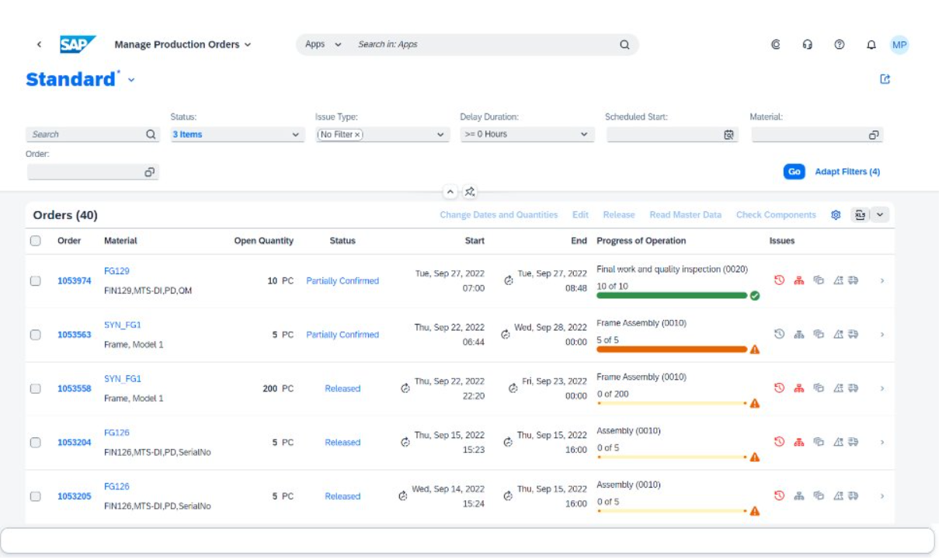Open Manage Production Orders title dropdown
942x560 pixels.
pos(248,45)
